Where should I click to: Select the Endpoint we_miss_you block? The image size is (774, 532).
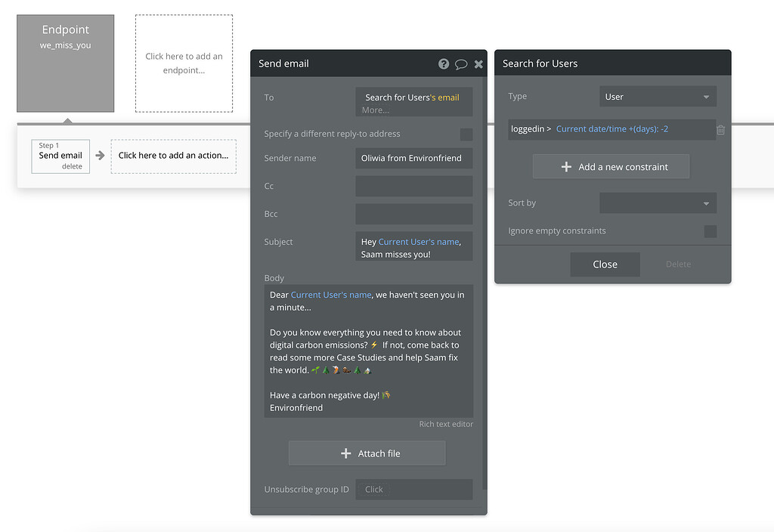(65, 63)
